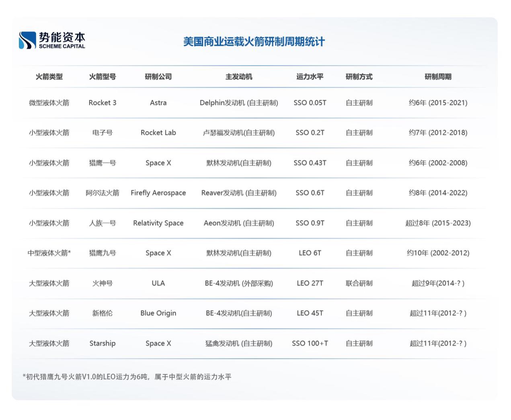Click the Scheme Capital logo icon
The width and height of the screenshot is (511, 420).
[x=28, y=40]
